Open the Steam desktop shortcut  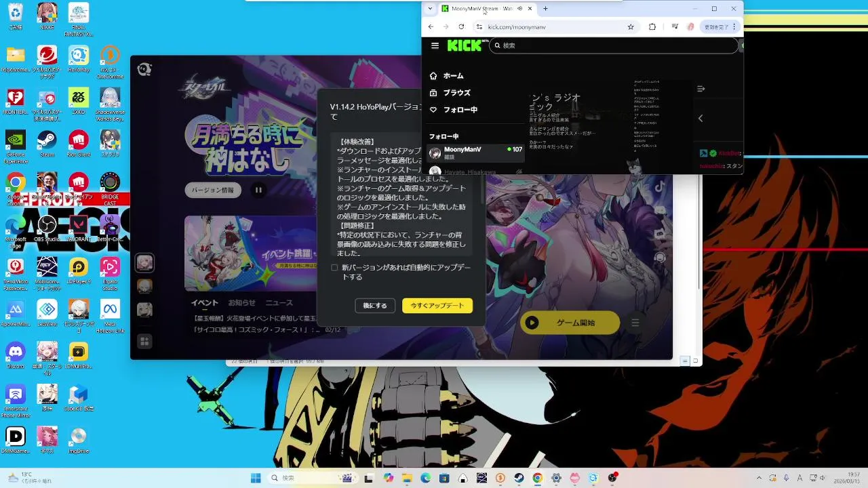[47, 143]
